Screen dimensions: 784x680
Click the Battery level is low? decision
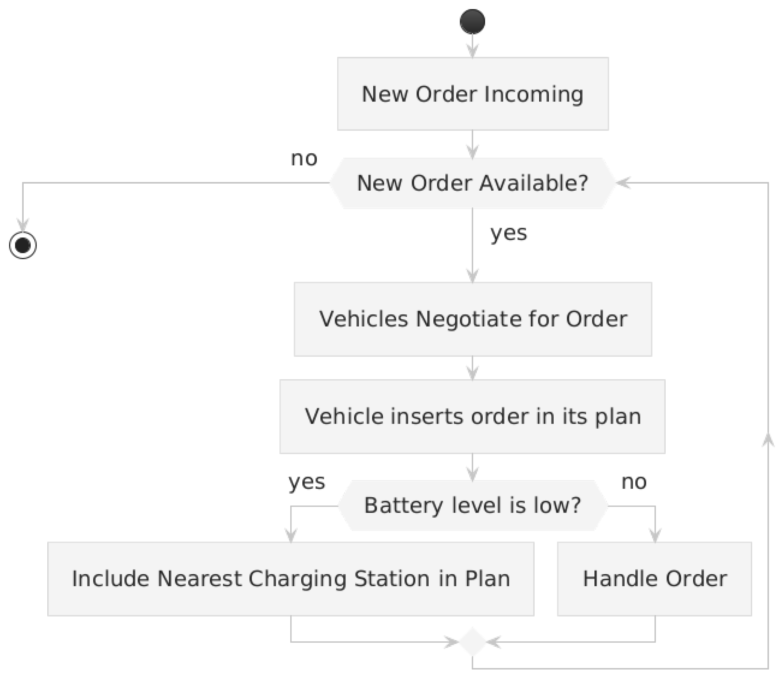pyautogui.click(x=472, y=505)
